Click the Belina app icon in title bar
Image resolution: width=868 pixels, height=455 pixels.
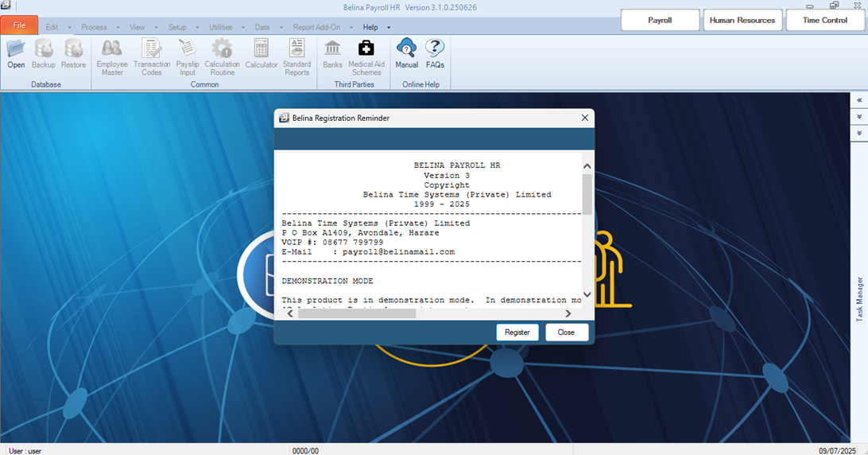tap(6, 6)
